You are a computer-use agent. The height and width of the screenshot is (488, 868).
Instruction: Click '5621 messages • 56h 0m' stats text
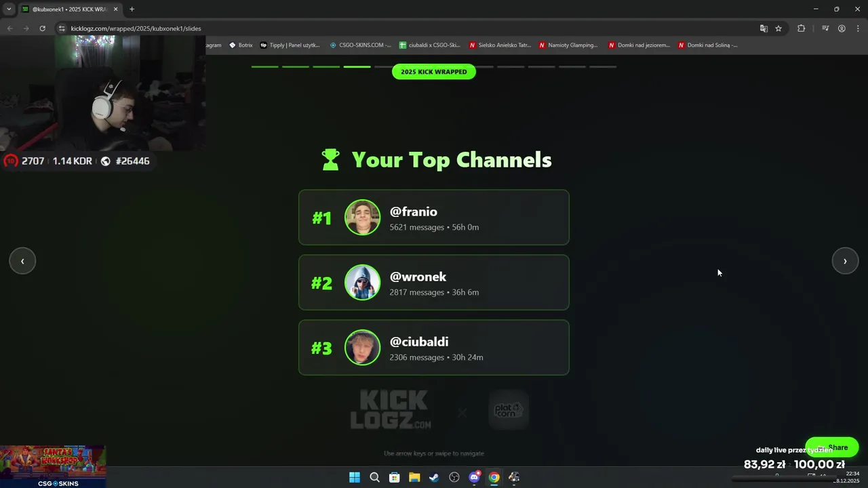[x=434, y=227]
